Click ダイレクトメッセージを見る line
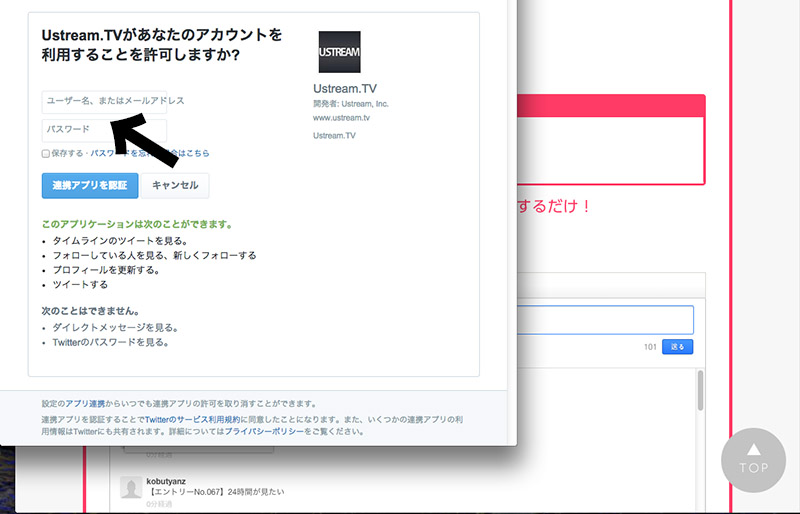Image resolution: width=800 pixels, height=514 pixels. pyautogui.click(x=115, y=328)
